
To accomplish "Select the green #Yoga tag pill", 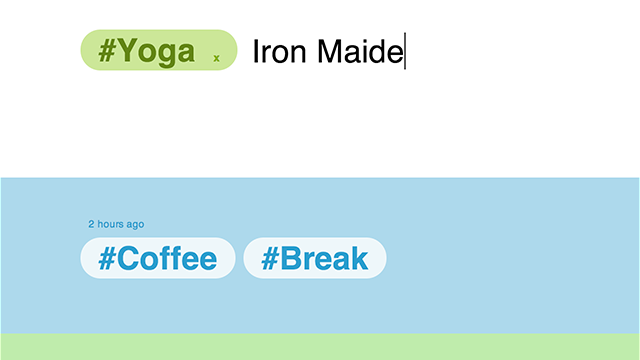I will [159, 50].
